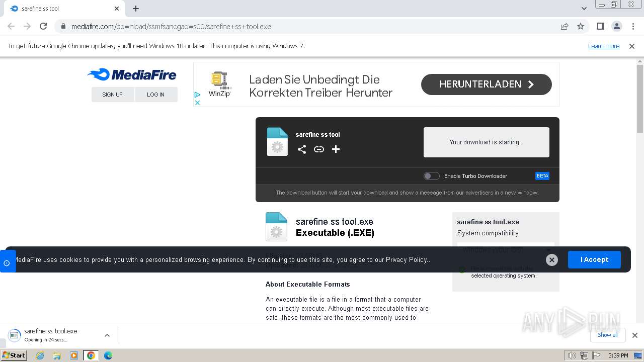
Task: Click the Learn more link
Action: 604,46
